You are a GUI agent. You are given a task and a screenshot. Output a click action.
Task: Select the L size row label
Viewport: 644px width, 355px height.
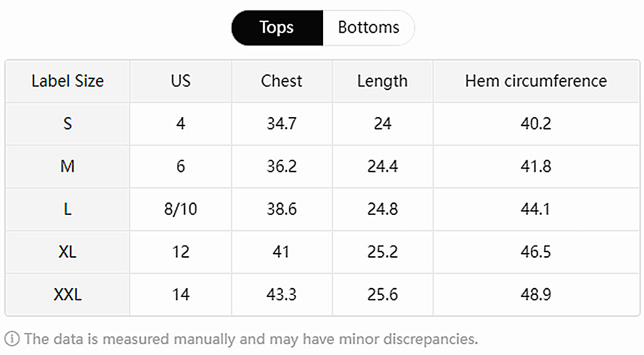point(68,209)
